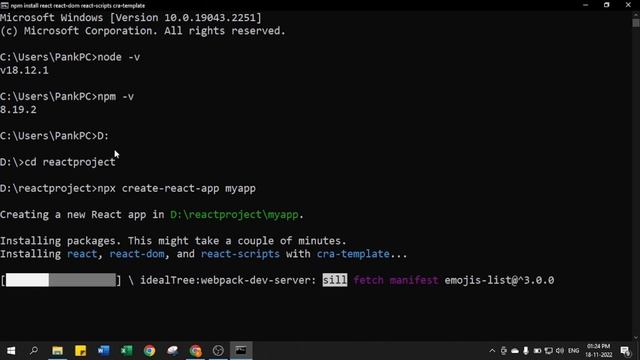Click the highlighted 'sill' log level
This screenshot has height=360, width=640.
pos(335,280)
